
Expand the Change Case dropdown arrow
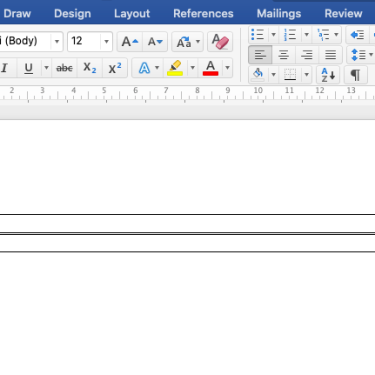coord(198,42)
